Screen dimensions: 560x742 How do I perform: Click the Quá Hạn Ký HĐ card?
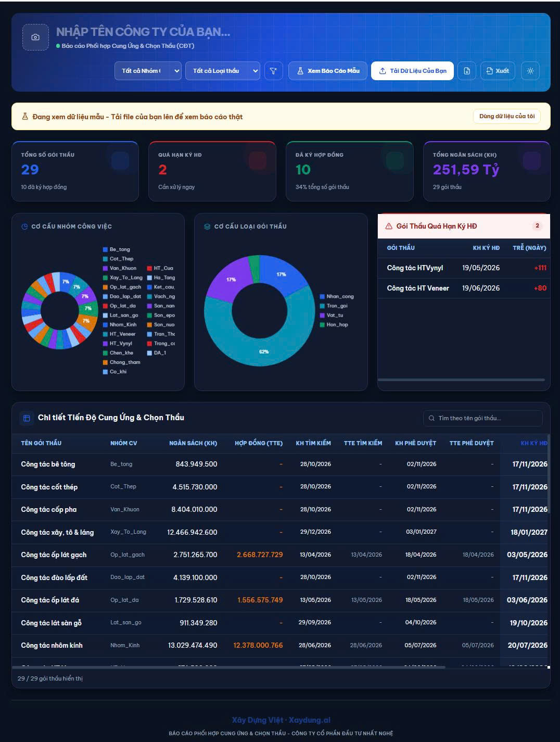click(212, 171)
